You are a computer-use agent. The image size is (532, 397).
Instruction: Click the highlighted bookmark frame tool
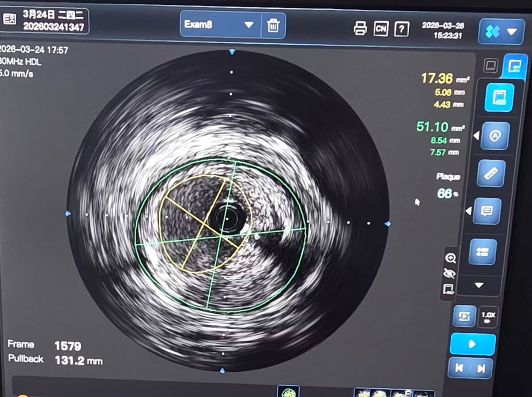(499, 98)
